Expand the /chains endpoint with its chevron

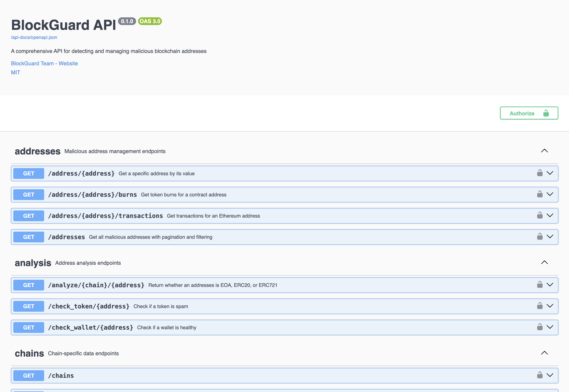click(550, 375)
